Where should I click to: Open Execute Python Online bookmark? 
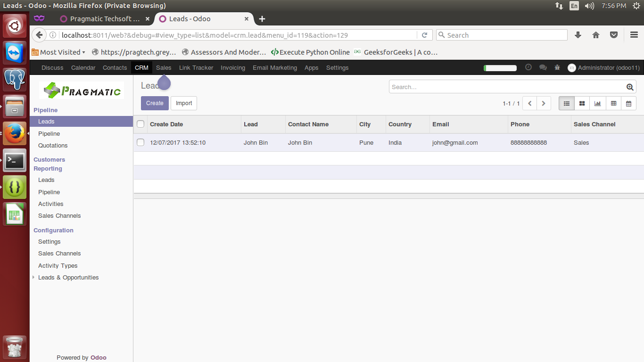point(310,52)
